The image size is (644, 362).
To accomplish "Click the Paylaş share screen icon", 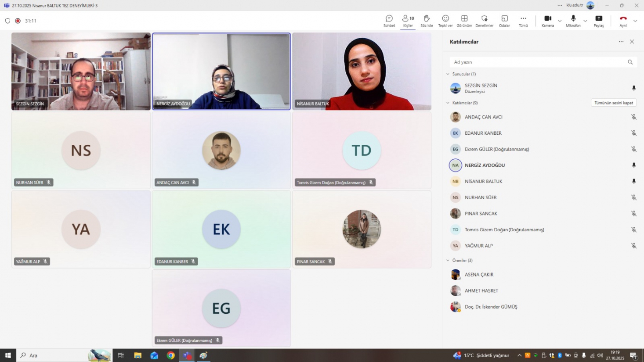I will point(598,21).
